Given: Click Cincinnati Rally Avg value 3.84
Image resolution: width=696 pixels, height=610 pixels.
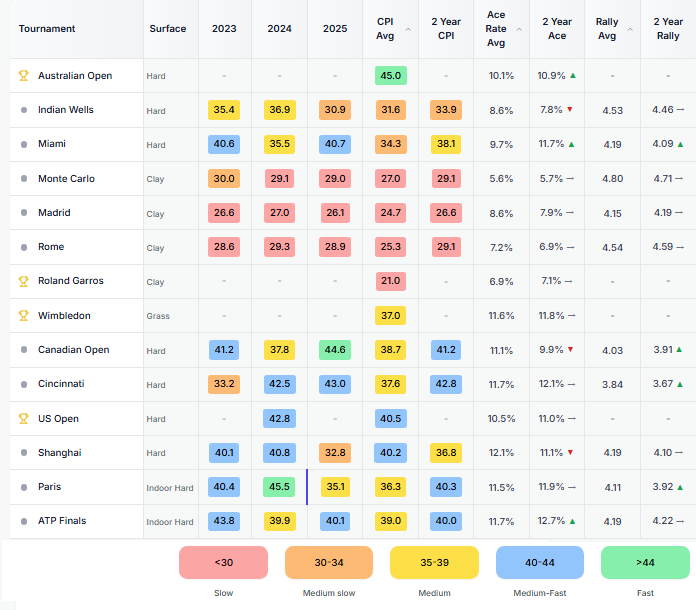Looking at the screenshot, I should [613, 384].
